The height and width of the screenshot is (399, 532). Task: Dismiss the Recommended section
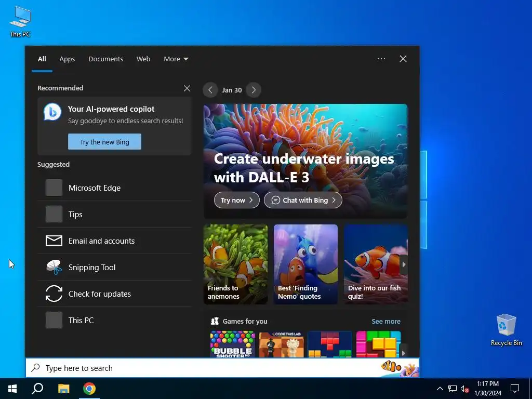click(x=187, y=88)
